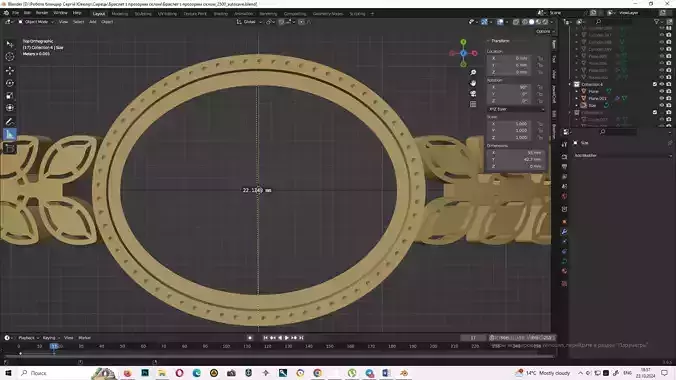
Task: Click red X axis on navigation gizmo
Action: (x=474, y=53)
